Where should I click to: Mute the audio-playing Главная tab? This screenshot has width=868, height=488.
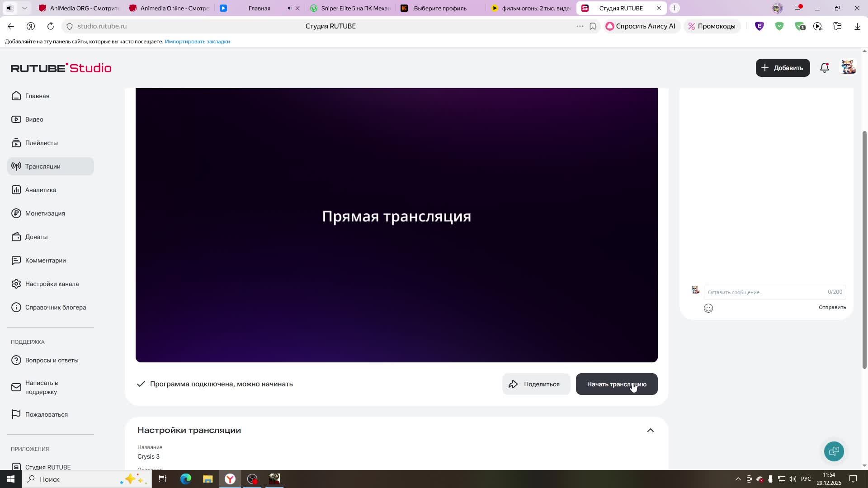[x=290, y=8]
